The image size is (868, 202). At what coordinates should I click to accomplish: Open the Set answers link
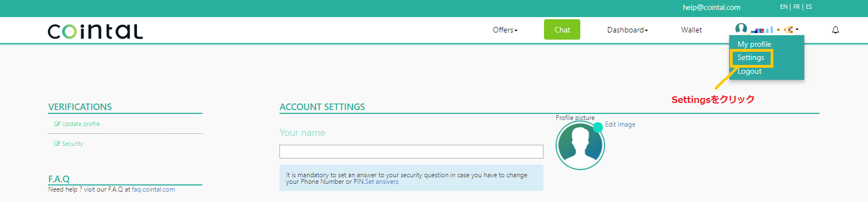(x=382, y=182)
